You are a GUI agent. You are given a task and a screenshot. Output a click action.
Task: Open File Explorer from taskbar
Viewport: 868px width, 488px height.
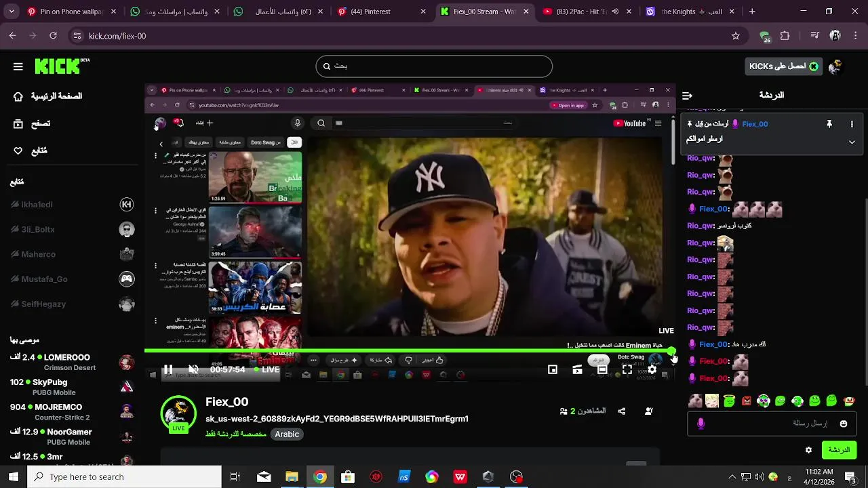[x=292, y=477]
